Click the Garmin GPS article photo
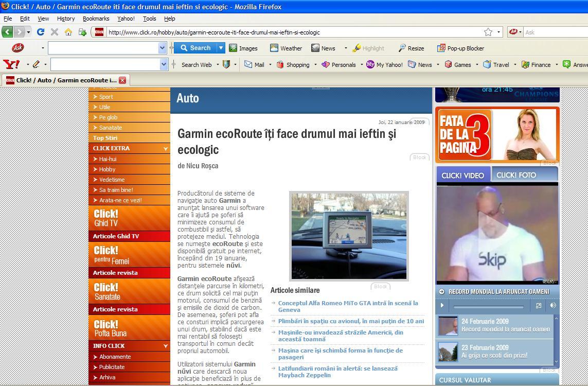The image size is (588, 386). point(349,236)
